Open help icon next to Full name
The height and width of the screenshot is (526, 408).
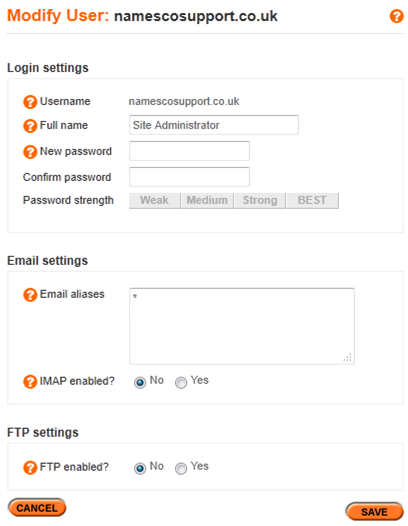point(30,126)
